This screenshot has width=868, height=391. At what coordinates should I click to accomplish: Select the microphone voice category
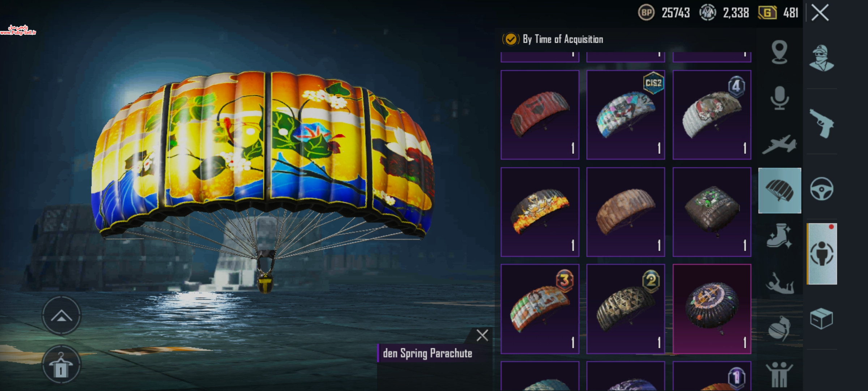click(x=779, y=98)
